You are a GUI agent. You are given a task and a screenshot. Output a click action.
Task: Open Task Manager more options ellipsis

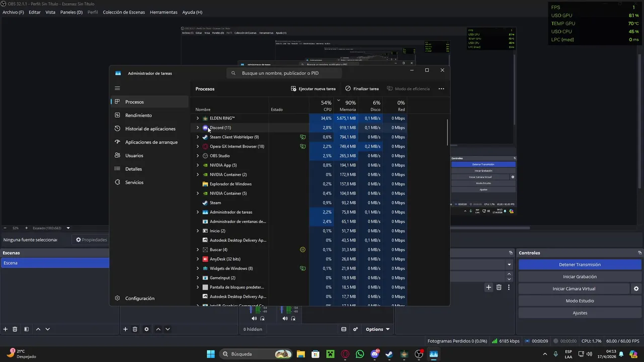tap(441, 89)
